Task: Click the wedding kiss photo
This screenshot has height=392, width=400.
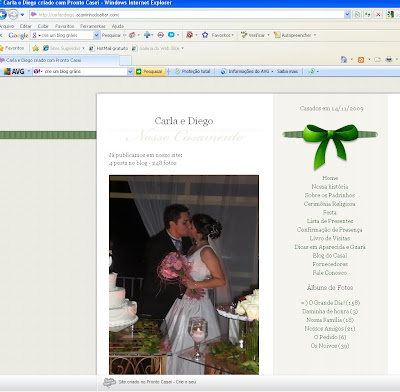Action: 184,275
